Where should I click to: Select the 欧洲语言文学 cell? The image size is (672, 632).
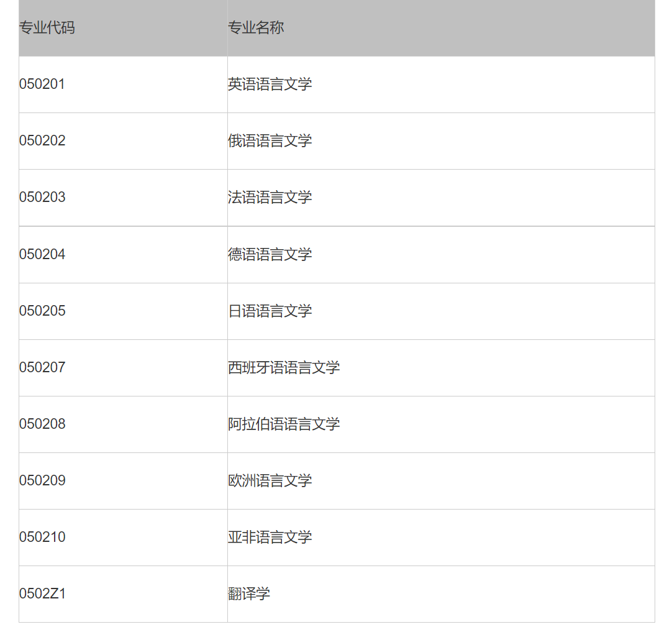441,481
